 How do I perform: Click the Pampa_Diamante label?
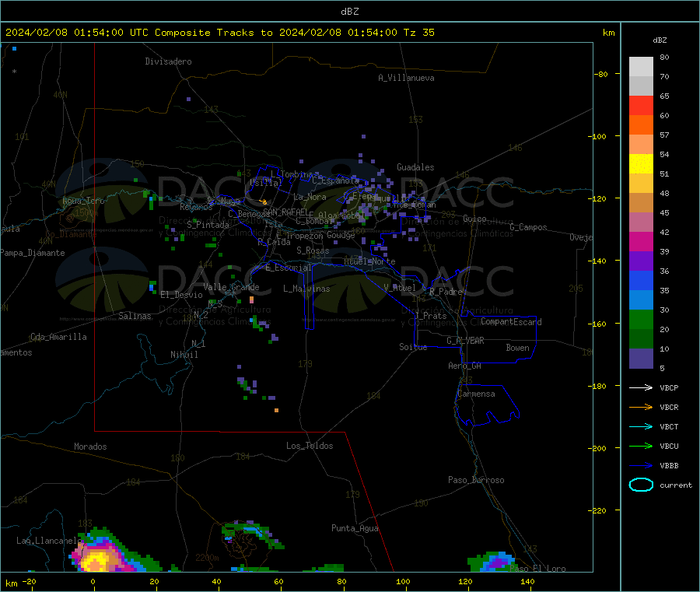tap(32, 253)
